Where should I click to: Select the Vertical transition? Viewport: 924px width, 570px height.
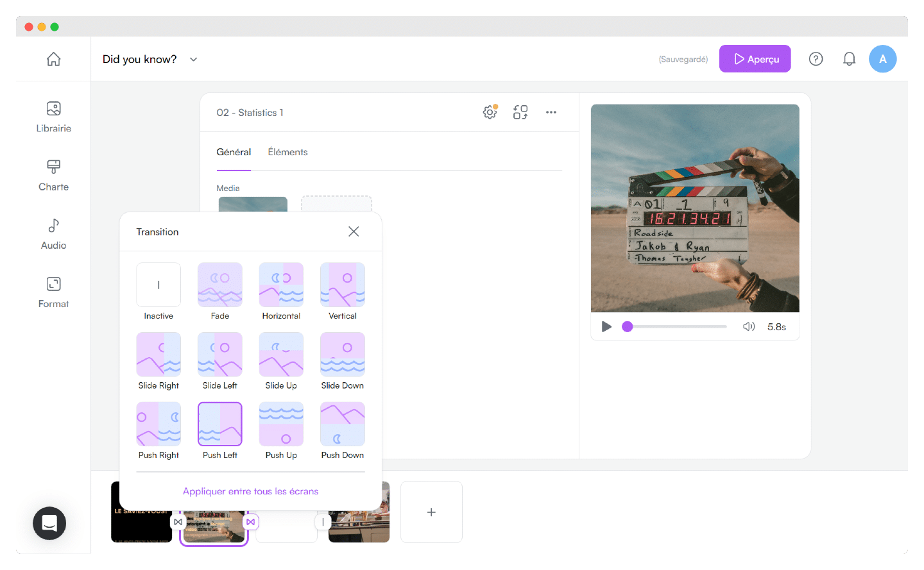[x=343, y=285]
